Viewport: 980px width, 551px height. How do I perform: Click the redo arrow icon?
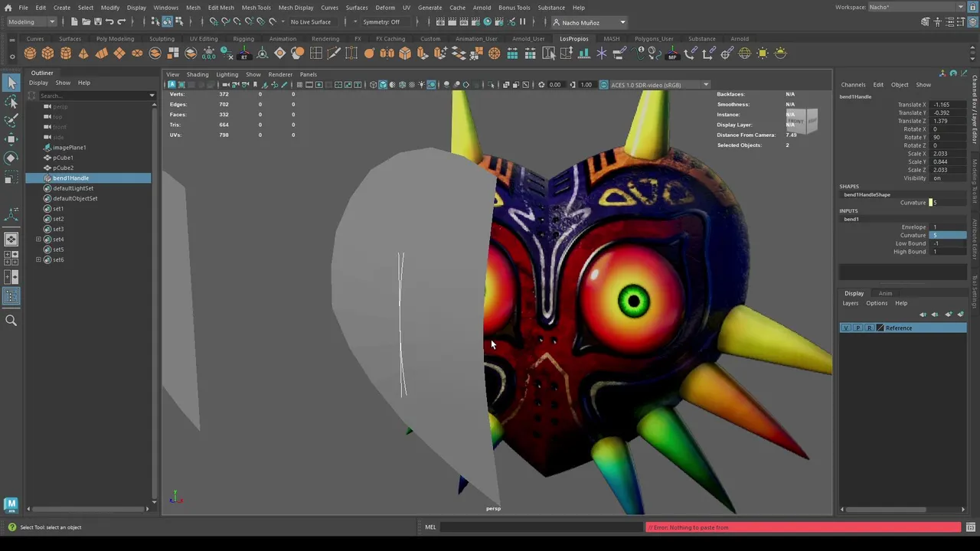point(121,22)
